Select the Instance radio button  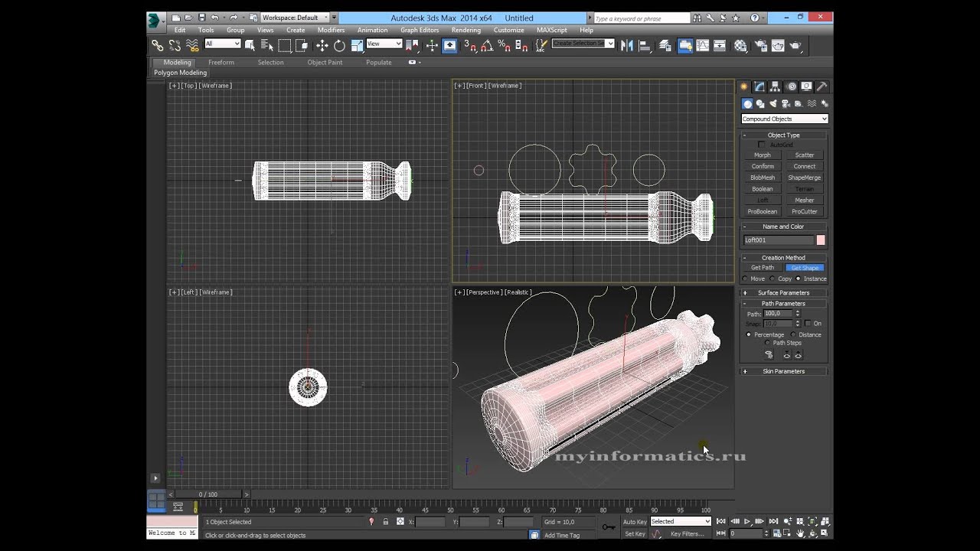point(798,279)
